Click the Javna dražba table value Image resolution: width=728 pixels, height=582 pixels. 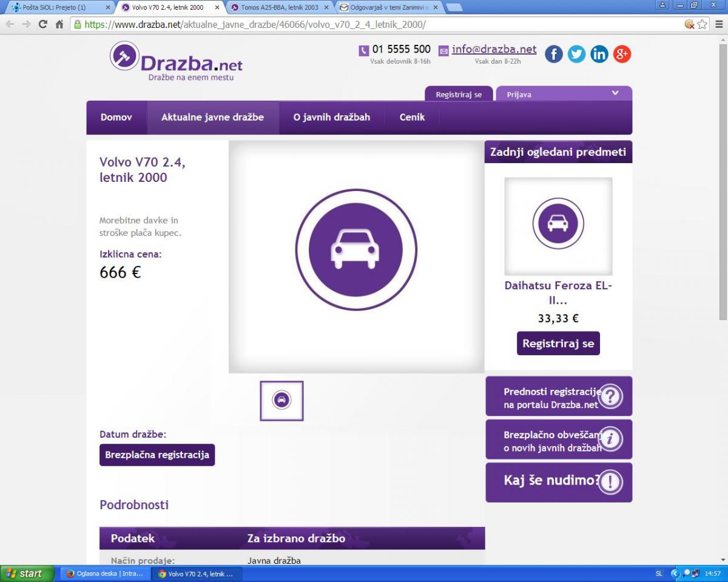click(x=274, y=560)
